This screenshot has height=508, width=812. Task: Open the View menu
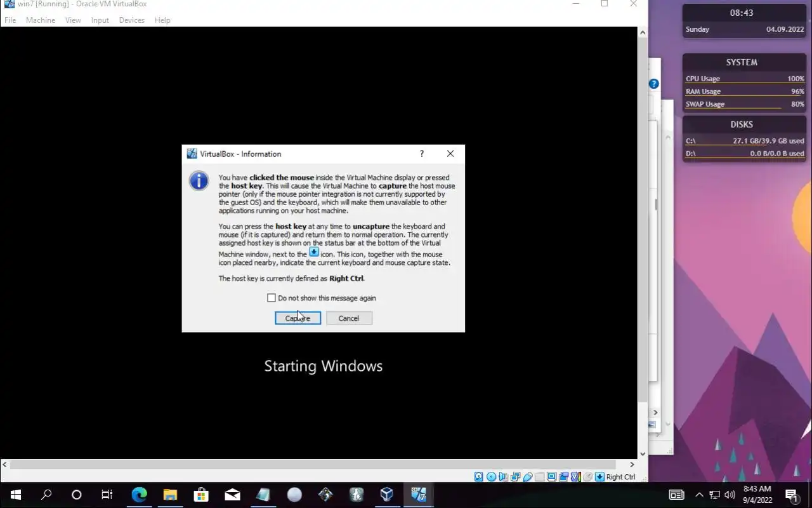click(73, 20)
